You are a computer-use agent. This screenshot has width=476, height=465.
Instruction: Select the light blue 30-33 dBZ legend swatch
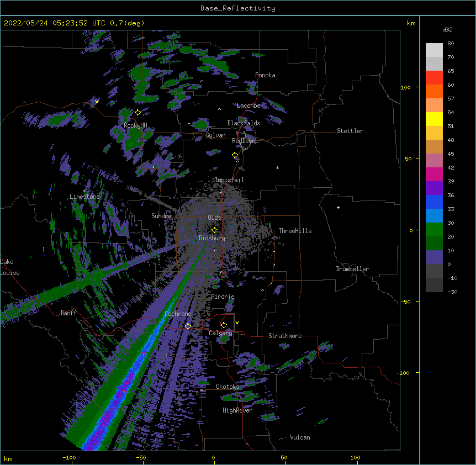pos(434,216)
